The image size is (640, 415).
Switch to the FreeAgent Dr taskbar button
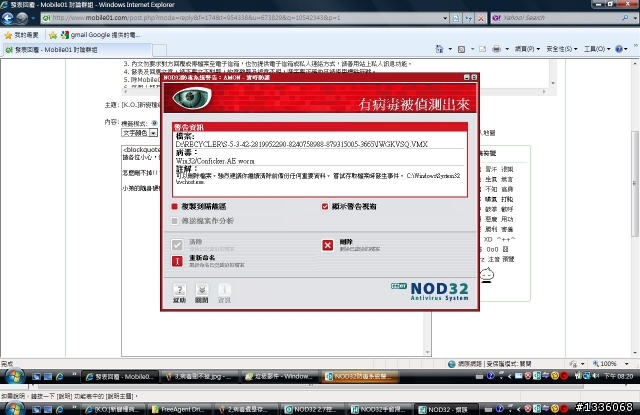pyautogui.click(x=179, y=409)
